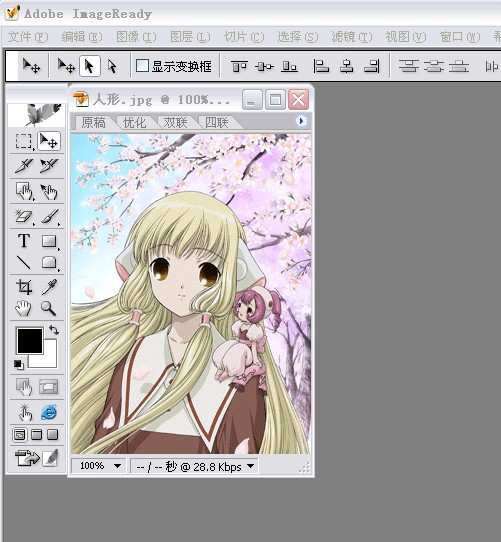The height and width of the screenshot is (542, 501).
Task: Open the 视图(V) menu
Action: [x=406, y=37]
